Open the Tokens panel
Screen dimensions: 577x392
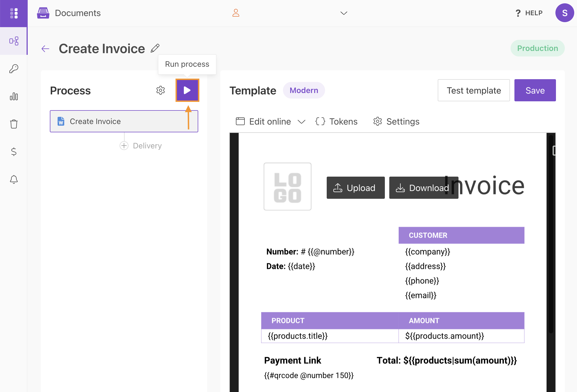(x=336, y=121)
